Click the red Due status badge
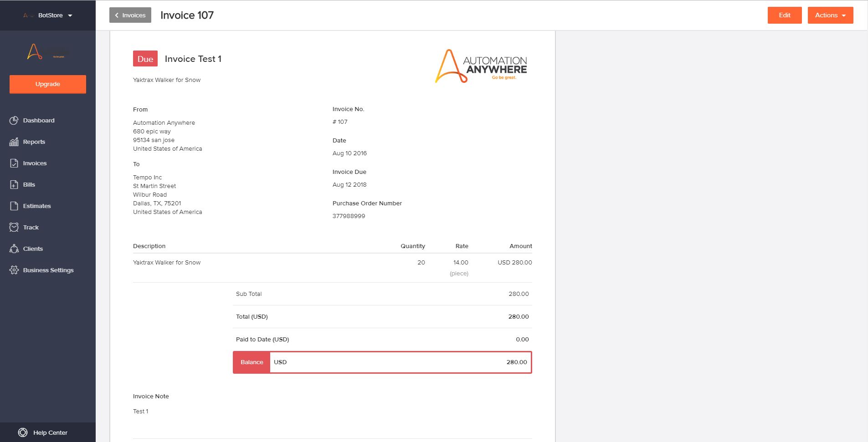This screenshot has width=868, height=442. pyautogui.click(x=145, y=59)
